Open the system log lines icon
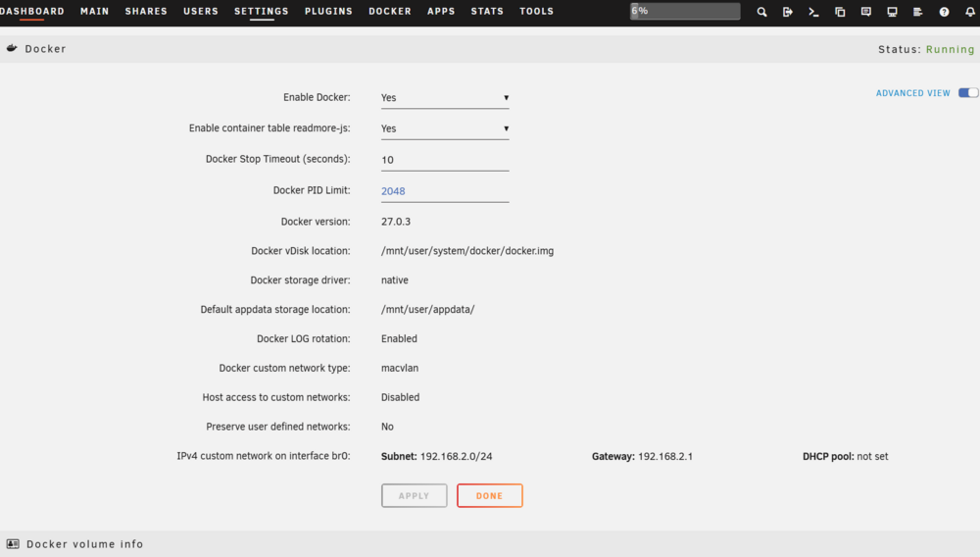Viewport: 980px width, 557px height. point(917,12)
